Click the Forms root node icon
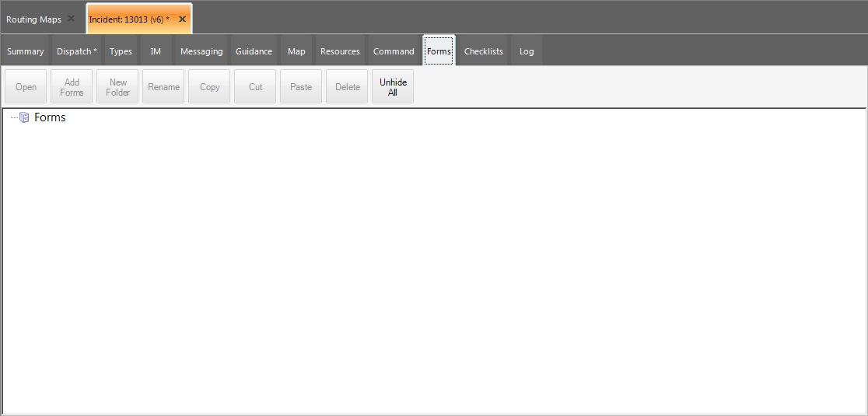The width and height of the screenshot is (868, 416). (x=24, y=117)
